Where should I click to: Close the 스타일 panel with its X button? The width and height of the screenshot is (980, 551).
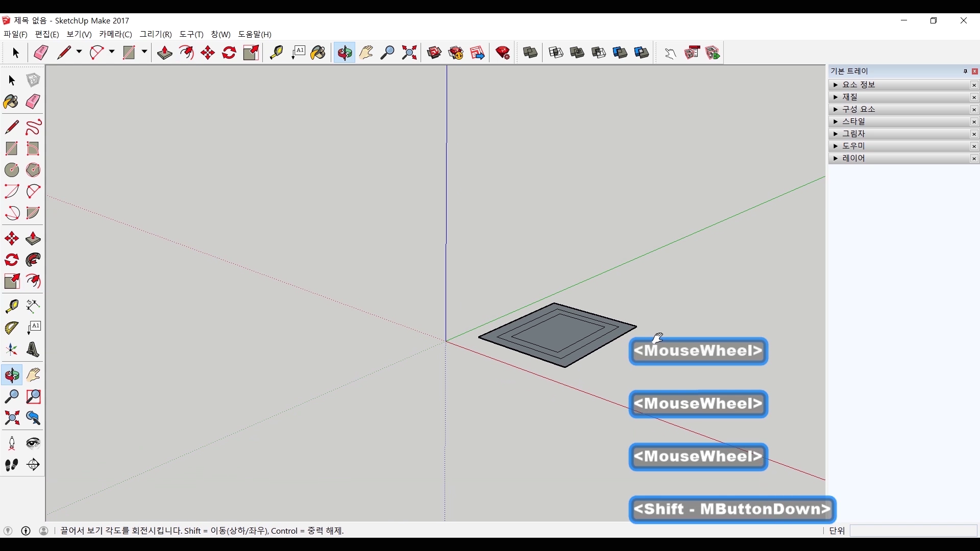[974, 121]
